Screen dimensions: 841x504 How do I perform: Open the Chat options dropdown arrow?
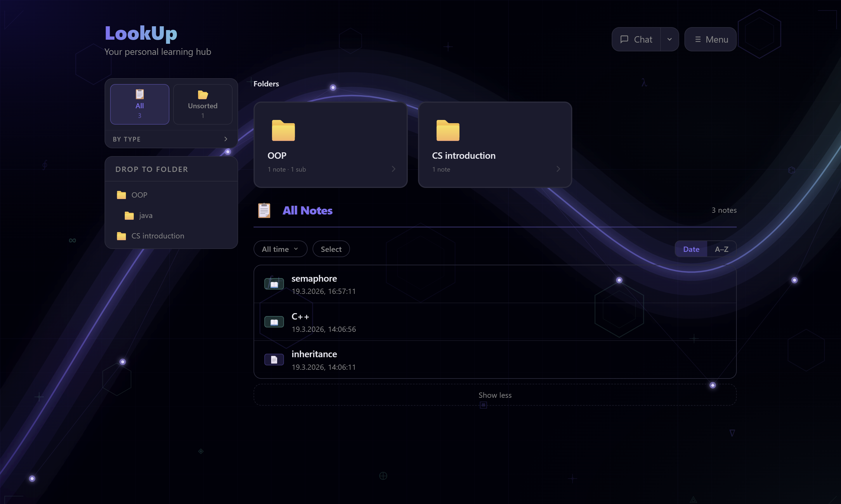coord(669,39)
